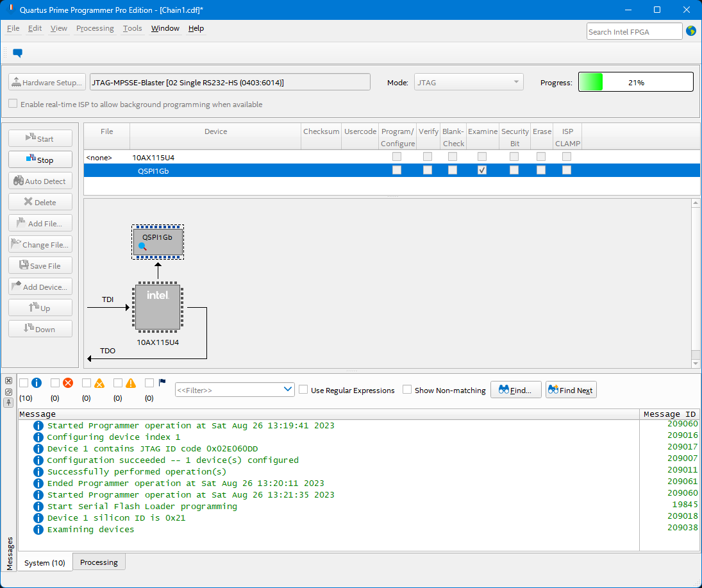This screenshot has height=588, width=702.
Task: Open the Help menu
Action: pos(196,28)
